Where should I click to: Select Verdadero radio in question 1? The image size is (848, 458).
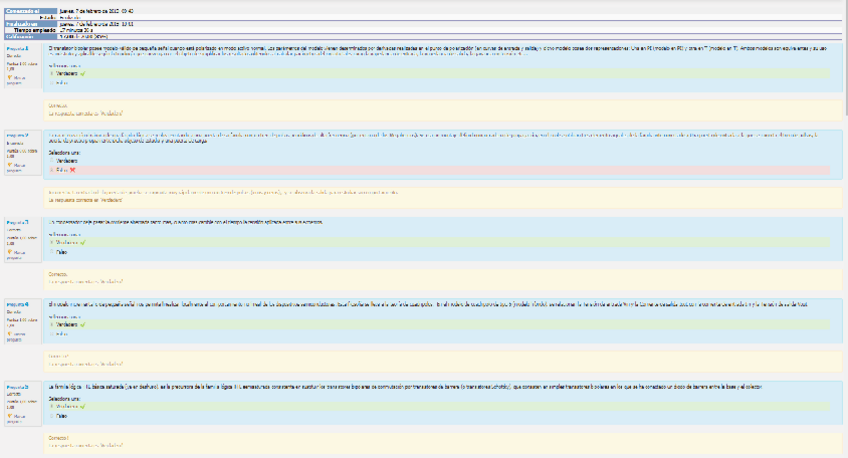[x=52, y=74]
